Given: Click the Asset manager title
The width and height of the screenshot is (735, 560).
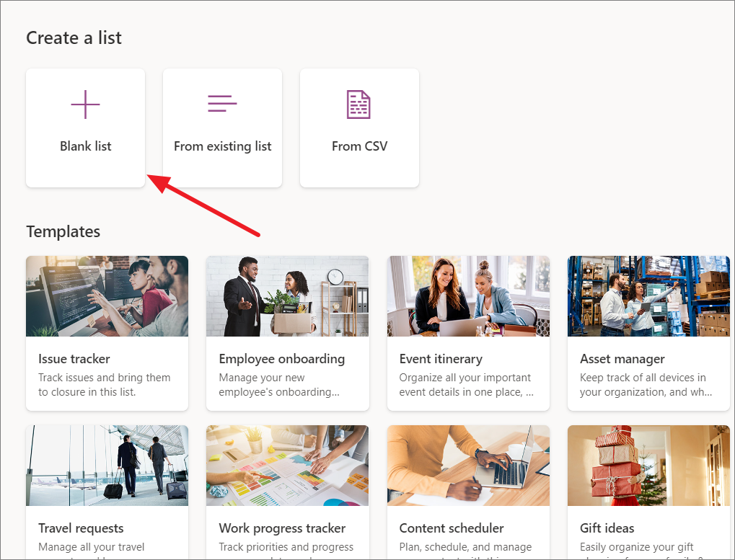Looking at the screenshot, I should pyautogui.click(x=622, y=359).
